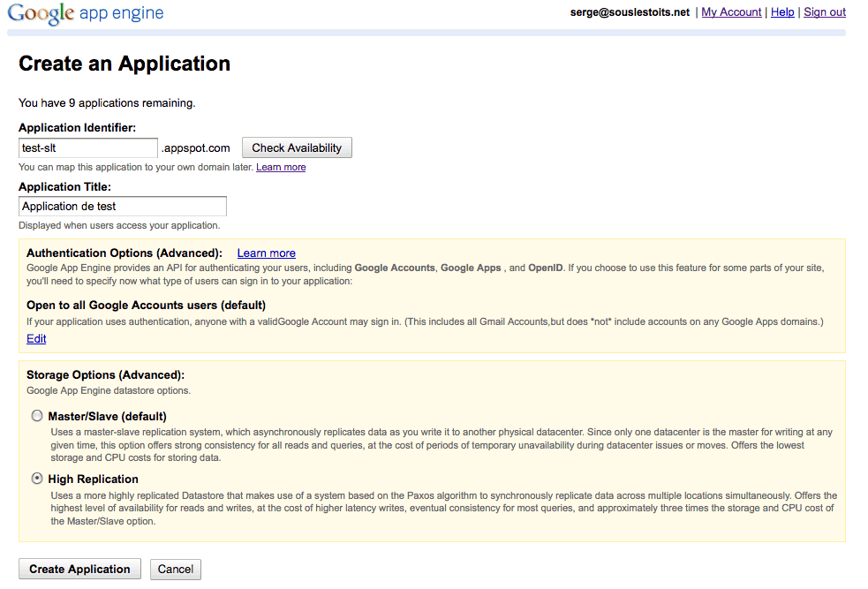Click the '.appspot.com' domain suffix text
Image resolution: width=868 pixels, height=589 pixels.
click(195, 148)
